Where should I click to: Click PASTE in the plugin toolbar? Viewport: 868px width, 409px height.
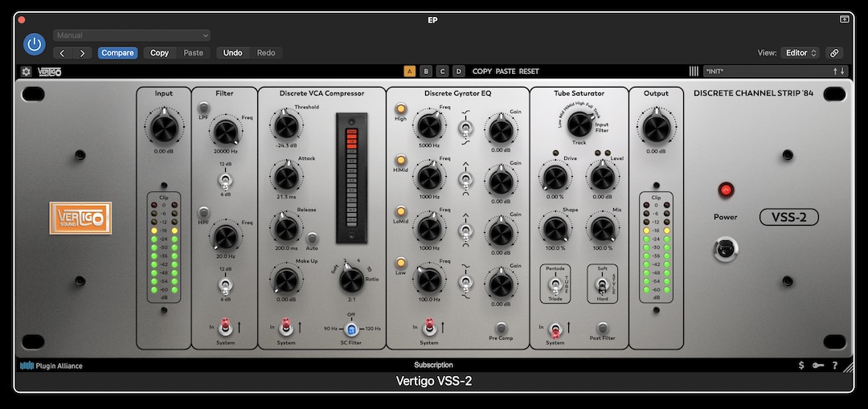[x=506, y=72]
